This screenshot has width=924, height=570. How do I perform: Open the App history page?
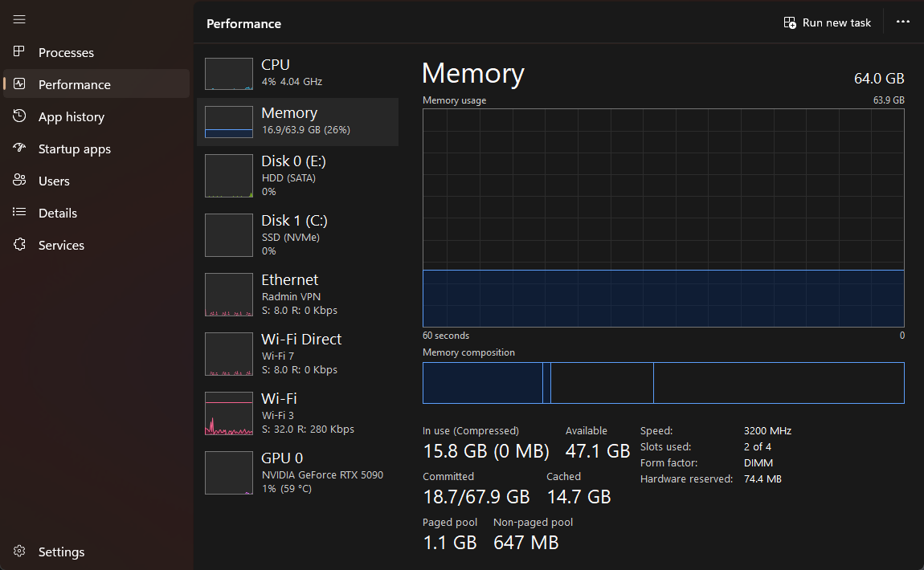96,116
